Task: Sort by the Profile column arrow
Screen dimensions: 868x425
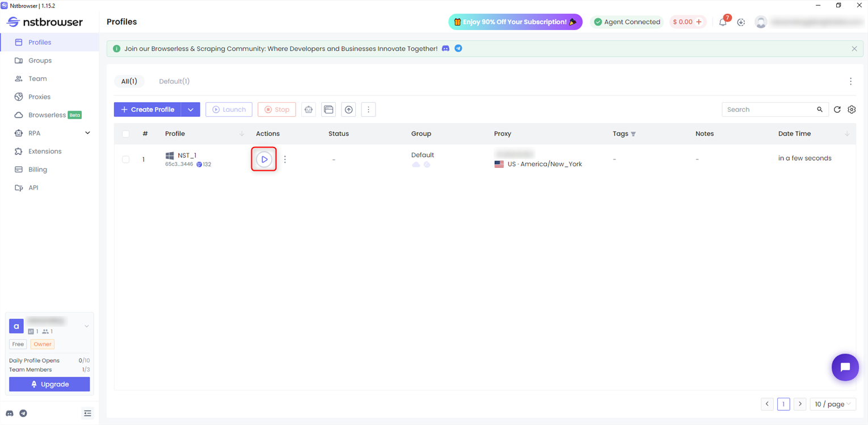Action: coord(242,134)
